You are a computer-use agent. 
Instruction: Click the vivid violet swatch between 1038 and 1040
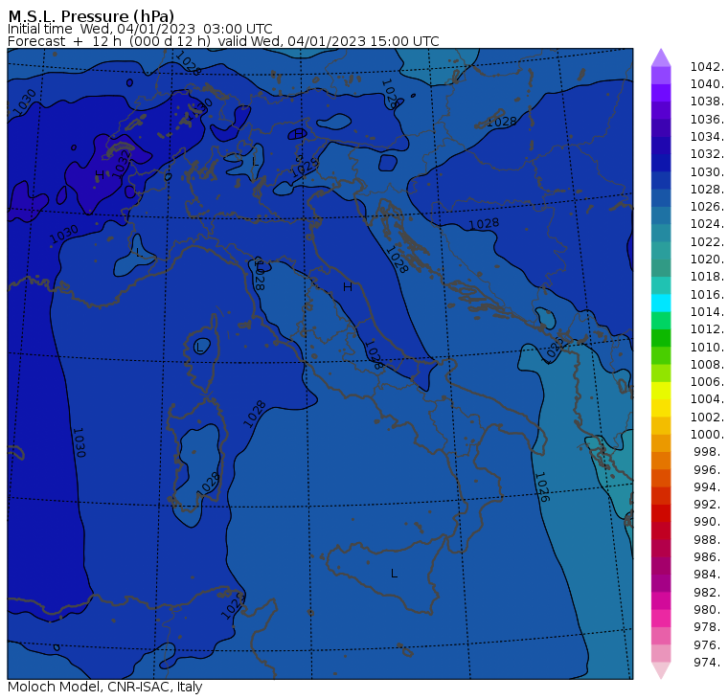pos(661,93)
